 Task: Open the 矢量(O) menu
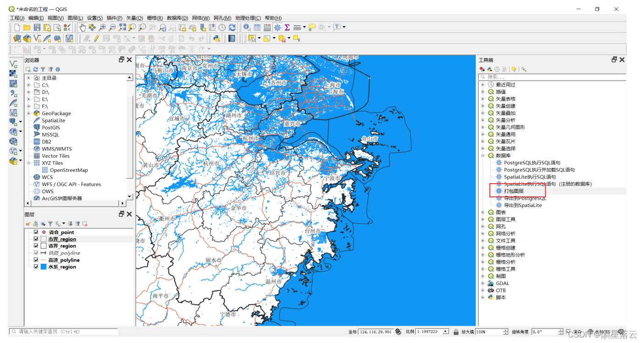134,17
